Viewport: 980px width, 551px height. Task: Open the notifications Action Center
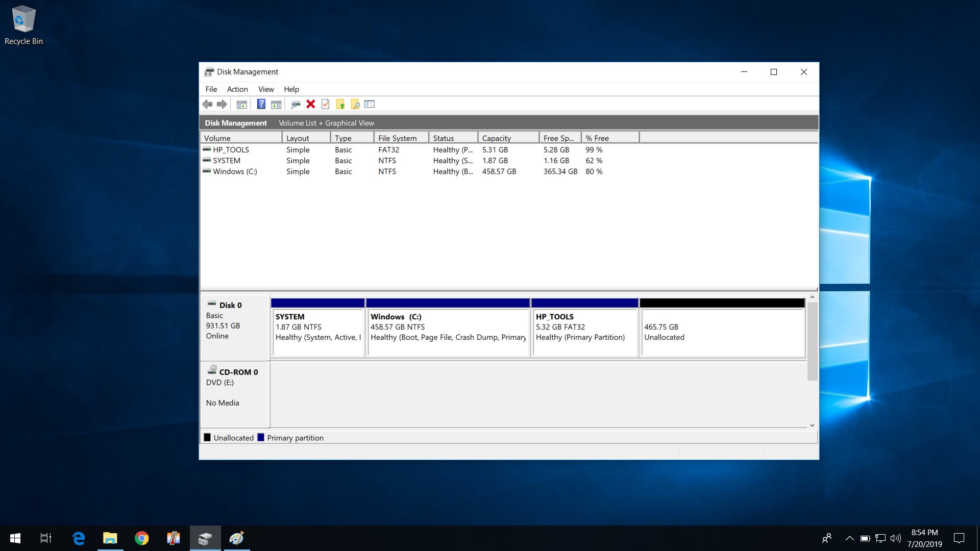click(x=959, y=538)
